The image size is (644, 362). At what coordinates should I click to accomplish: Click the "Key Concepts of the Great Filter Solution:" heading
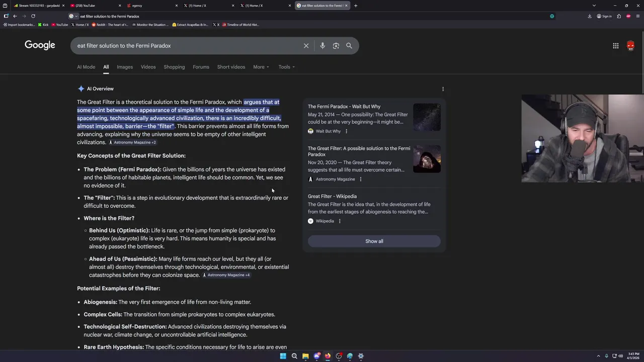tap(131, 156)
